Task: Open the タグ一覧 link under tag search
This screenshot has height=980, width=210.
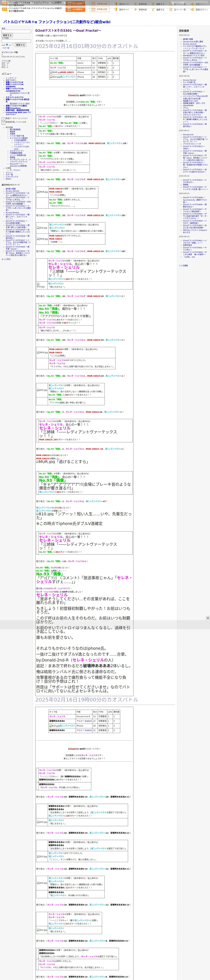Action: (x=6, y=48)
